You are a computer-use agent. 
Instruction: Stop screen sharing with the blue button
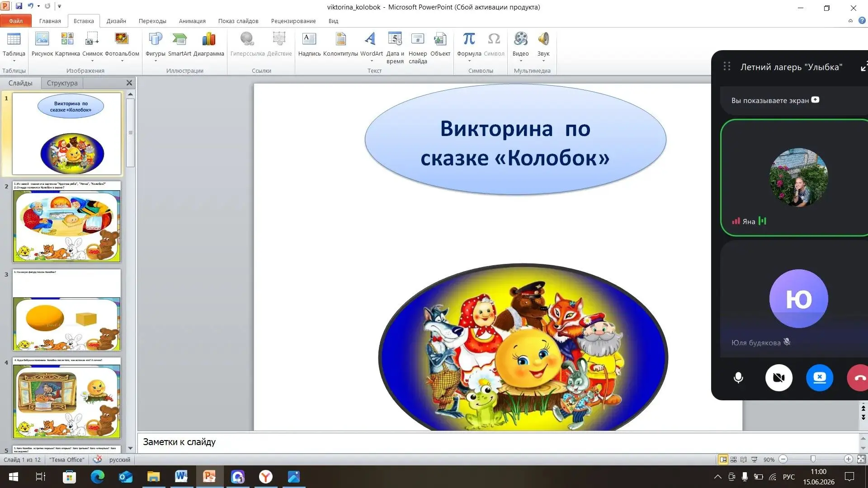click(820, 378)
